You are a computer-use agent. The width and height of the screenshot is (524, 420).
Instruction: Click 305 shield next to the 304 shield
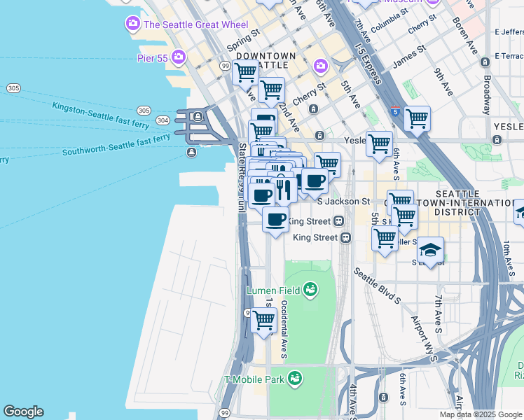144,111
